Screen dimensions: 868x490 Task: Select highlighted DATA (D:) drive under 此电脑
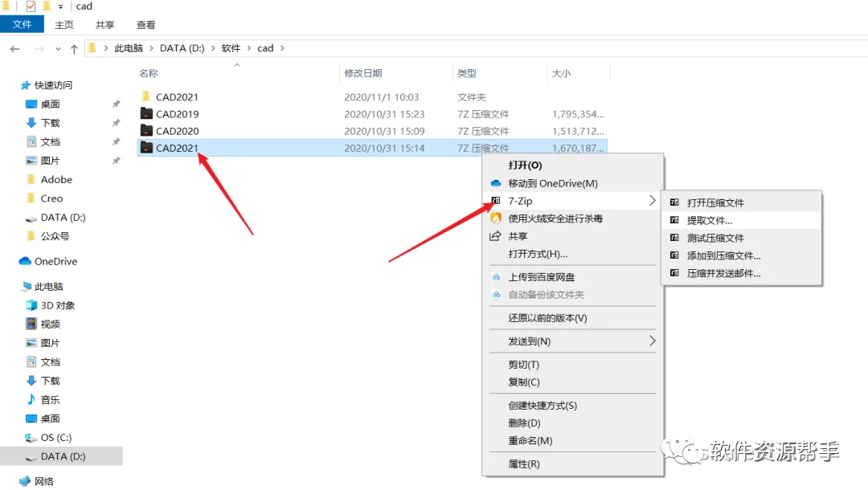(x=61, y=456)
